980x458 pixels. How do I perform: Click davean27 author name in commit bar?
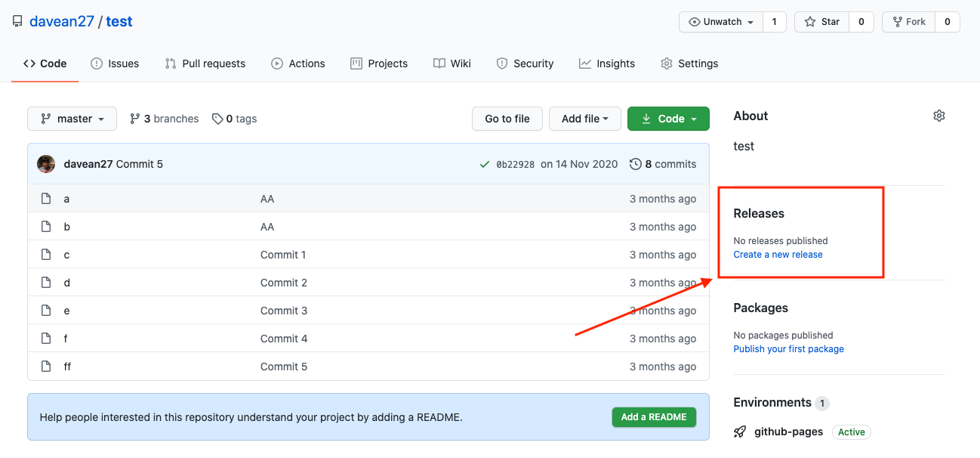(x=87, y=164)
